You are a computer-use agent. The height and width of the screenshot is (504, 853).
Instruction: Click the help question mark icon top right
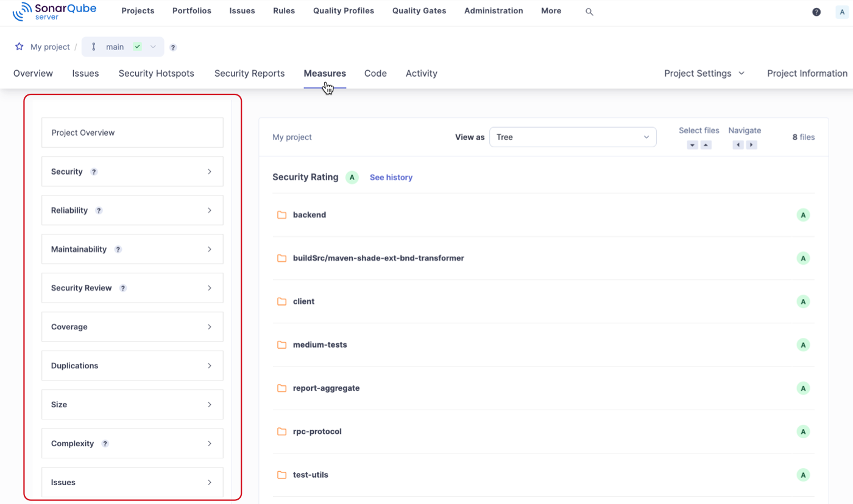click(x=816, y=11)
